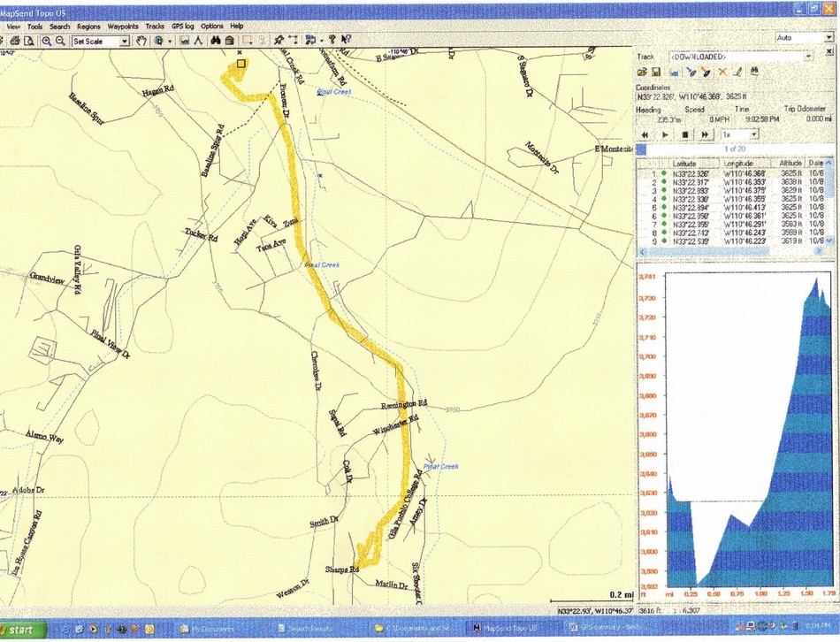Open the Regions menu
This screenshot has height=642, width=840.
pos(88,27)
